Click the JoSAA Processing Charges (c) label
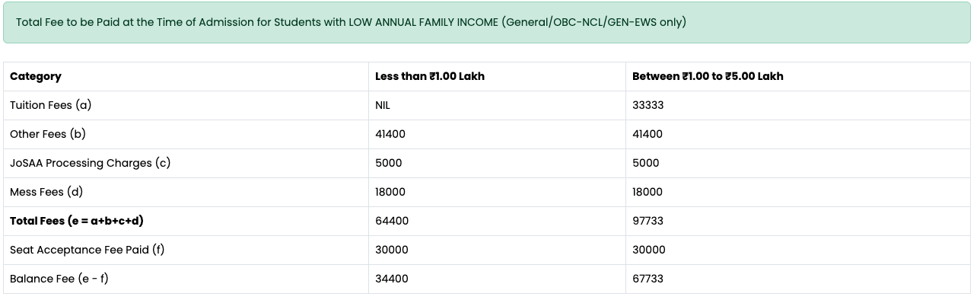The height and width of the screenshot is (300, 980). [x=90, y=163]
